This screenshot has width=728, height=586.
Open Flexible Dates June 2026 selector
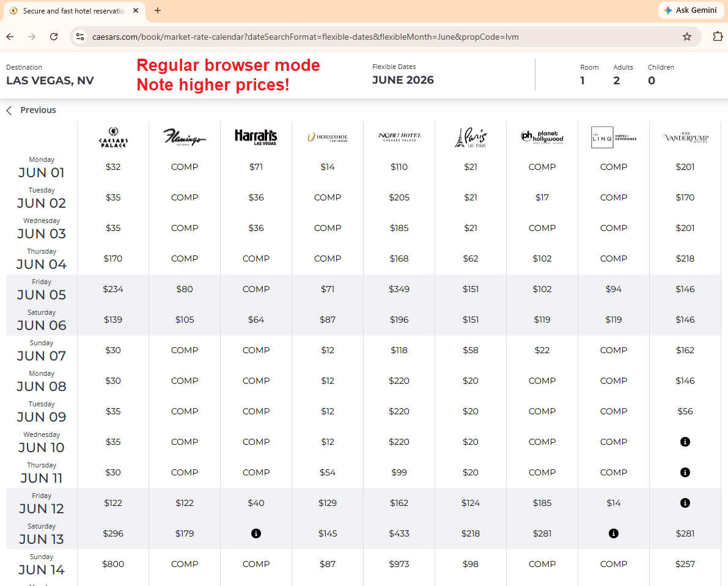click(403, 74)
